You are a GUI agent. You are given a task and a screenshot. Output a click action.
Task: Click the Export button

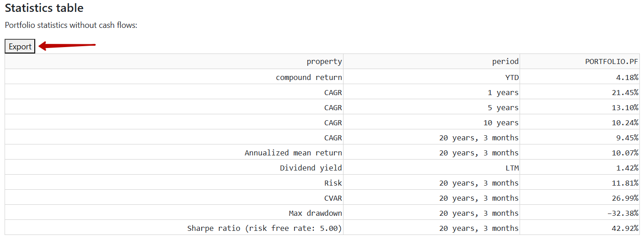click(x=20, y=46)
